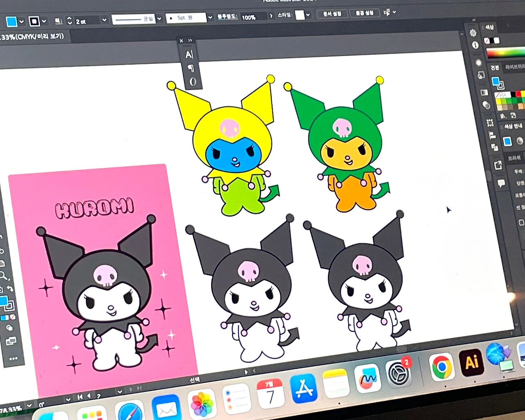Close the floating type panel
Viewport: 525px width, 420px height.
pyautogui.click(x=181, y=41)
